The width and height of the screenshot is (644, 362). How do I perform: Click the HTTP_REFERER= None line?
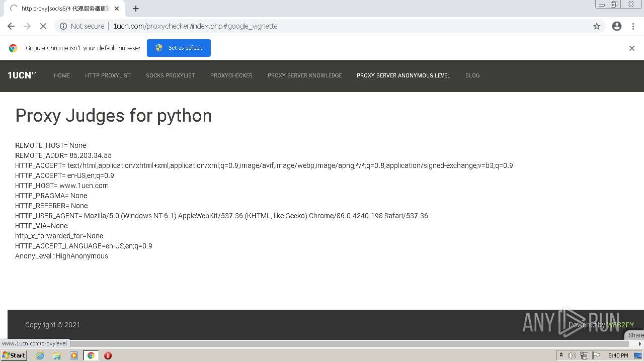coord(51,206)
